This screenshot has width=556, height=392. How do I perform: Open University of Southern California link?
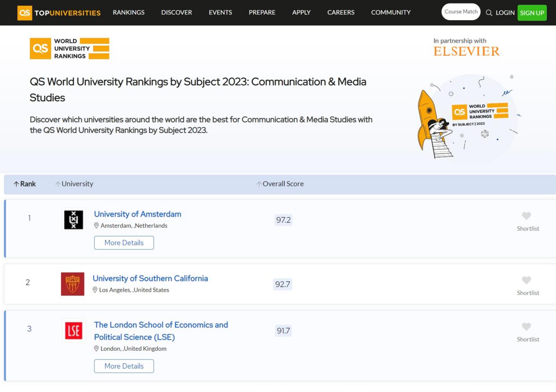tap(150, 278)
